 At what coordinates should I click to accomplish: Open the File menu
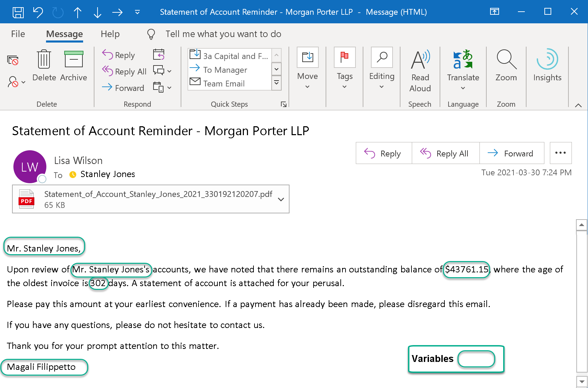pyautogui.click(x=18, y=34)
